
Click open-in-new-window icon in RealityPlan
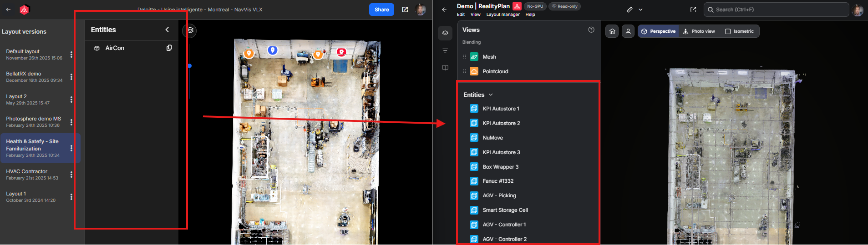coord(693,10)
